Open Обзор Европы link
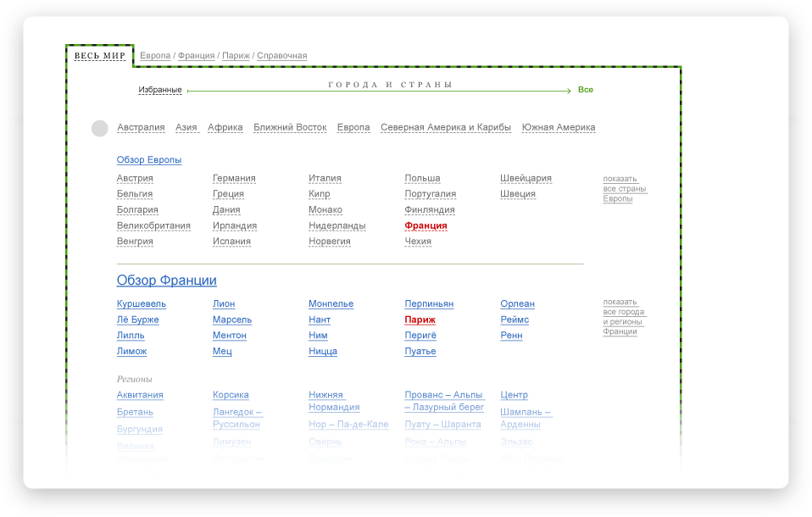Screen dimensions: 812x517 coord(149,160)
